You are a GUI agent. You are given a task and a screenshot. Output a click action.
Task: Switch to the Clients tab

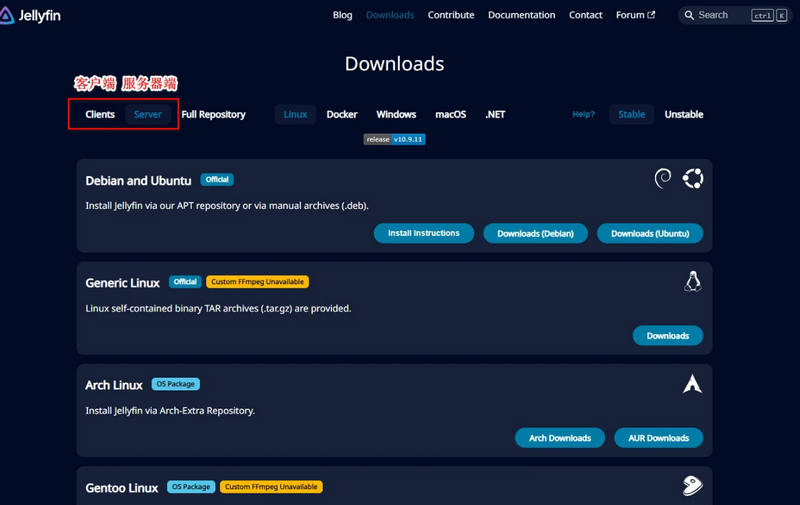100,114
